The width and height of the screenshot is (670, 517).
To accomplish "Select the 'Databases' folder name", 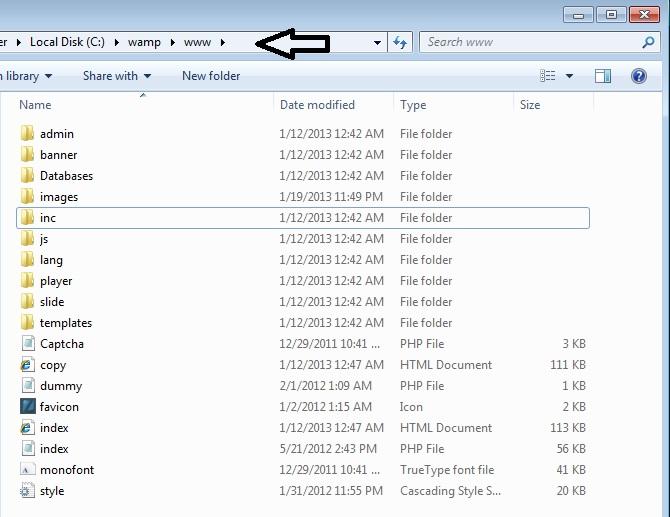I will [x=66, y=176].
